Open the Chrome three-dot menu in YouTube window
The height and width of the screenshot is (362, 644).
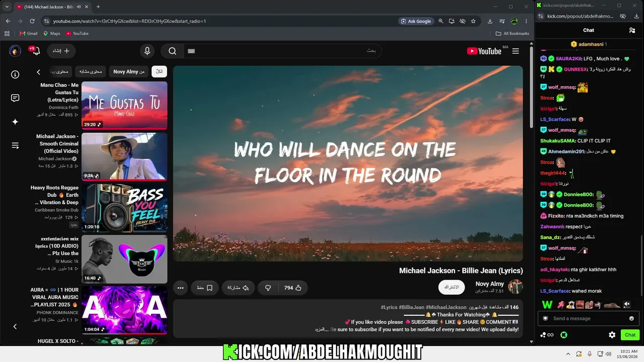[526, 21]
